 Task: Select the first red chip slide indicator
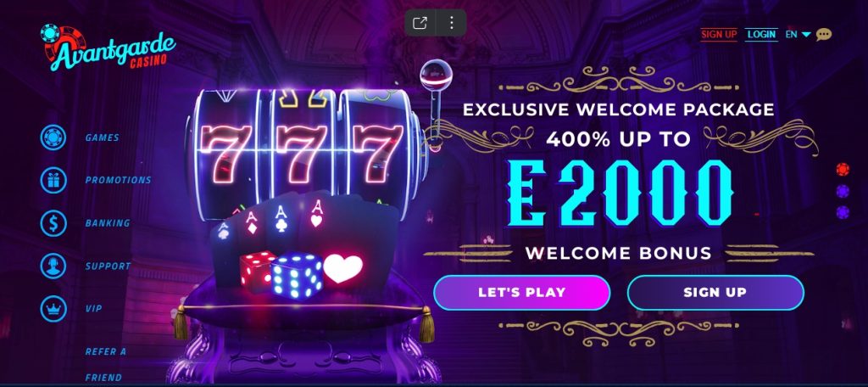(843, 169)
